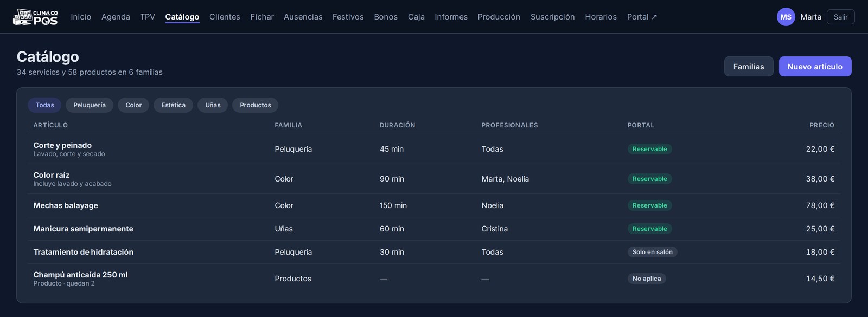The width and height of the screenshot is (868, 317).
Task: Click the 30 min duration cell
Action: (x=392, y=252)
